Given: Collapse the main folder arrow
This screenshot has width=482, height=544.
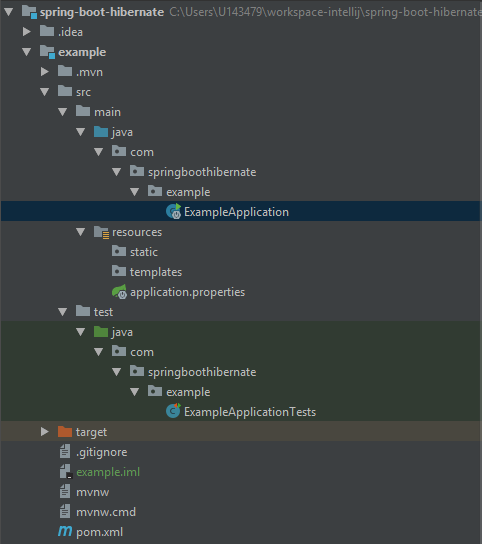Looking at the screenshot, I should [63, 112].
